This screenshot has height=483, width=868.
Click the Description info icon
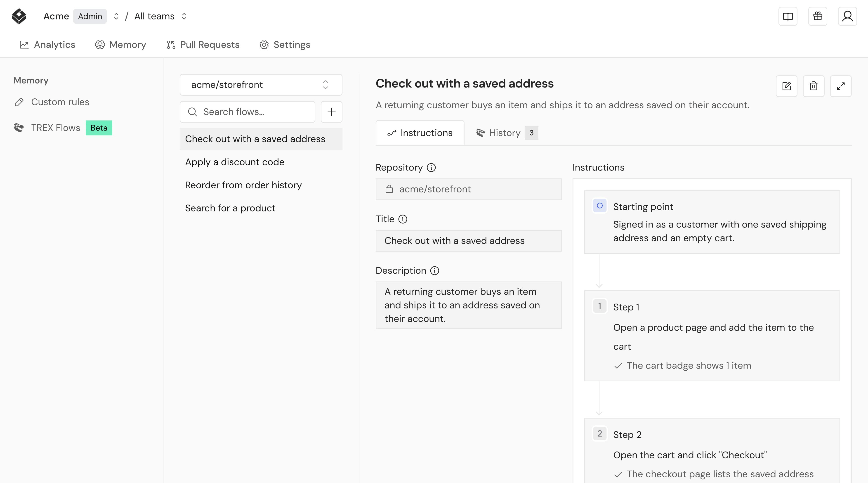(435, 271)
